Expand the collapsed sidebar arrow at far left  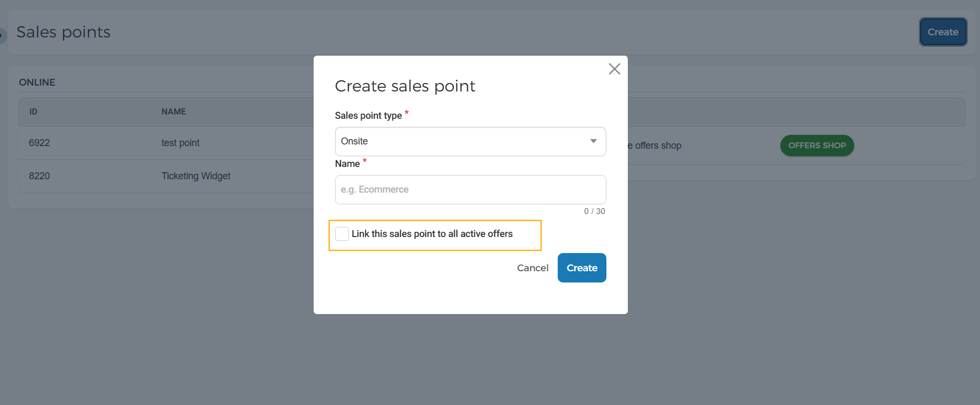pyautogui.click(x=3, y=35)
